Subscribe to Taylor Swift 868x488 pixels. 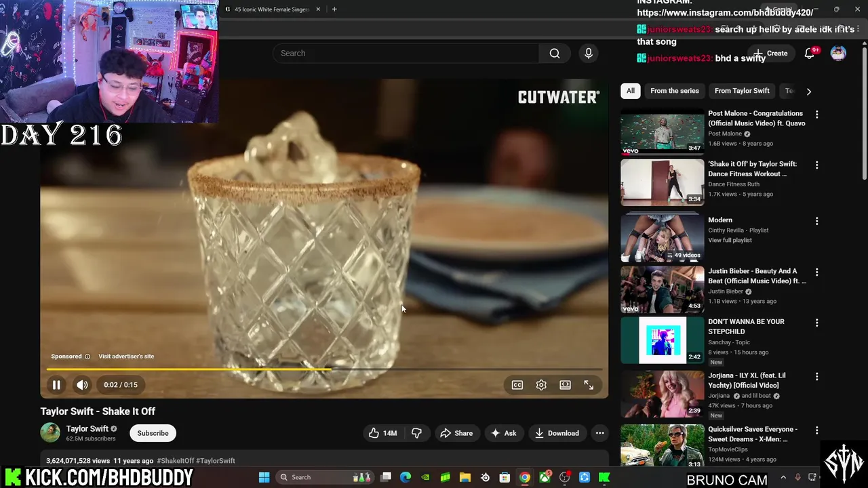[x=153, y=433]
